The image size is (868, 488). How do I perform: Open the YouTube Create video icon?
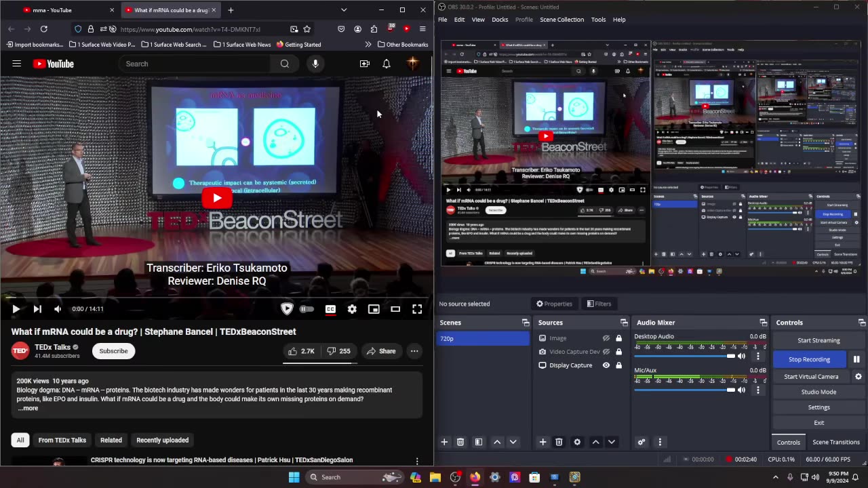pos(365,64)
